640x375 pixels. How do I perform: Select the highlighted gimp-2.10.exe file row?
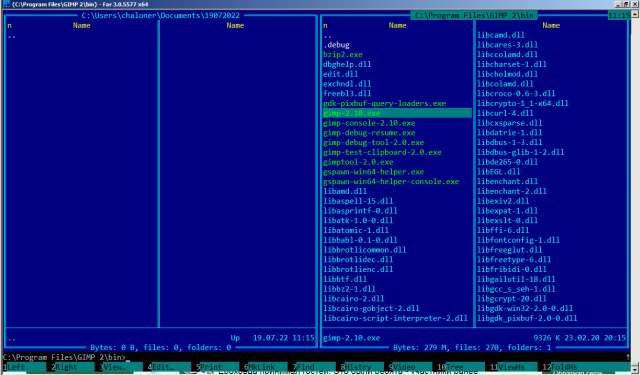tap(397, 113)
